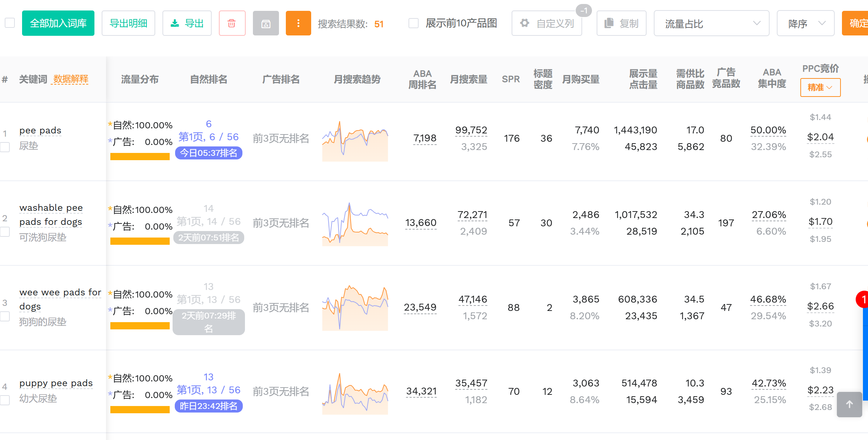Open the 流量占比 sort field dropdown
The image size is (868, 440).
click(711, 24)
